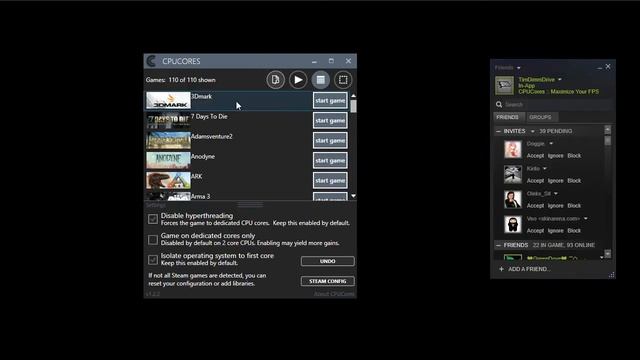This screenshot has height=360, width=640.
Task: Select the Adamsventure2 thumbnail
Action: 168,140
